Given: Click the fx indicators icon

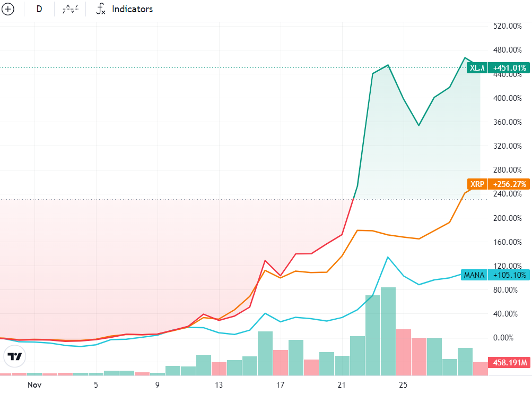Looking at the screenshot, I should (101, 9).
